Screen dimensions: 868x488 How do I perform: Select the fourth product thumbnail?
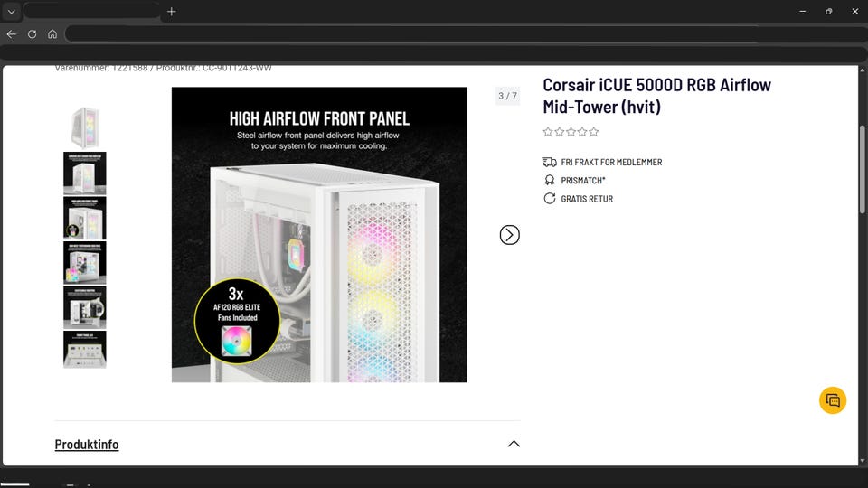pyautogui.click(x=85, y=263)
